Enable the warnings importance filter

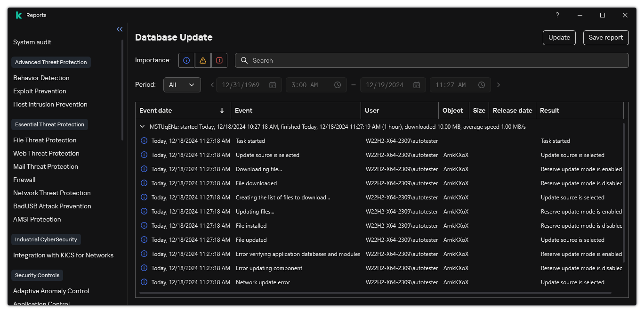[x=203, y=60]
